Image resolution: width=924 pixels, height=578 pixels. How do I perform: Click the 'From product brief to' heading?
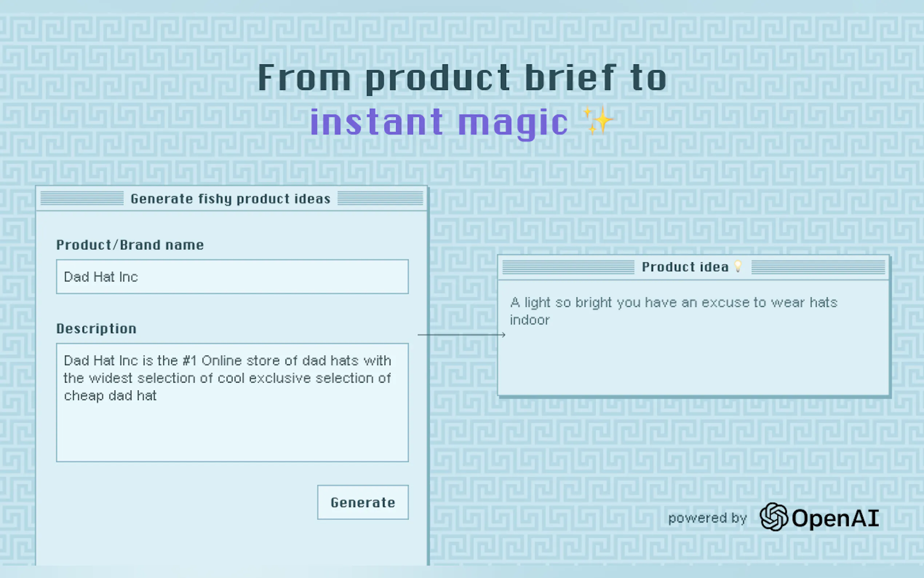point(462,78)
